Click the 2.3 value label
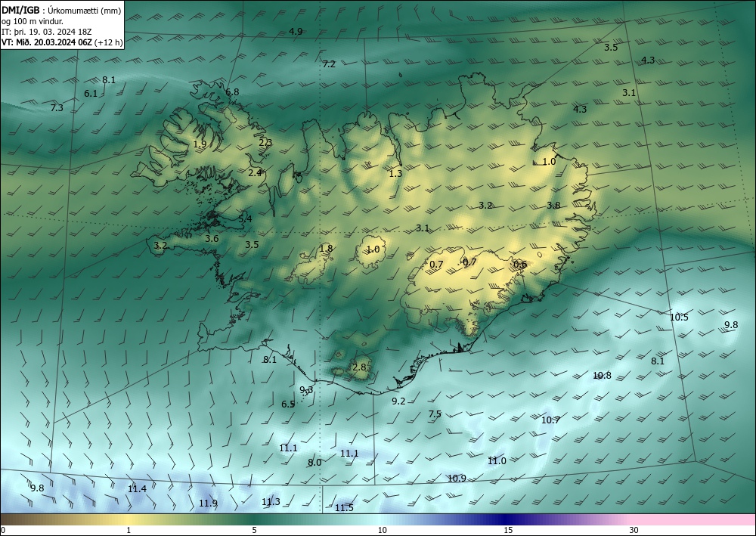 tap(265, 142)
